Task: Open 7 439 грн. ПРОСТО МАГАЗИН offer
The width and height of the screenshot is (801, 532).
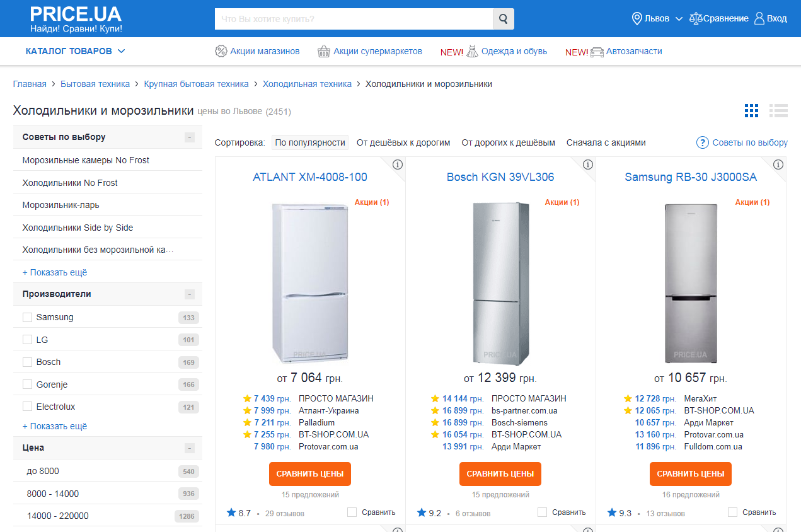Action: tap(309, 398)
